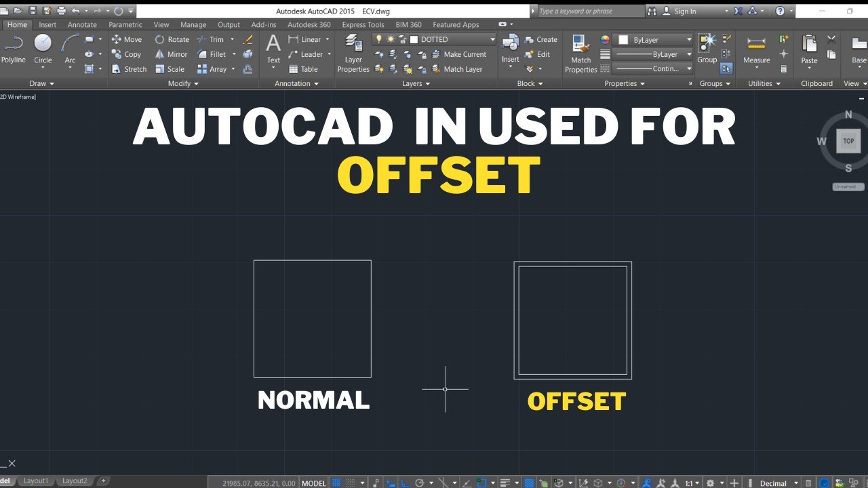Open the Manage ribbon tab
The image size is (868, 488).
[193, 24]
